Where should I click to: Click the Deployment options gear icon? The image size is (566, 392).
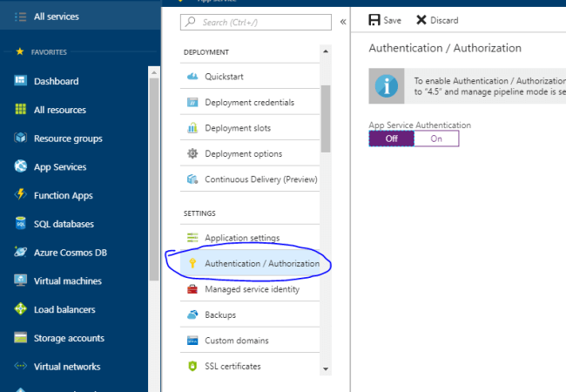click(192, 153)
